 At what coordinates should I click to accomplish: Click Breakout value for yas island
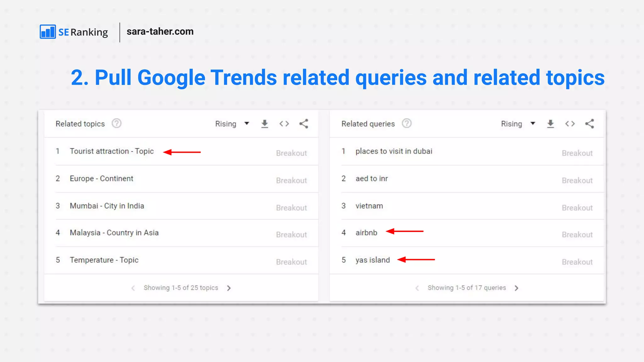pyautogui.click(x=577, y=262)
